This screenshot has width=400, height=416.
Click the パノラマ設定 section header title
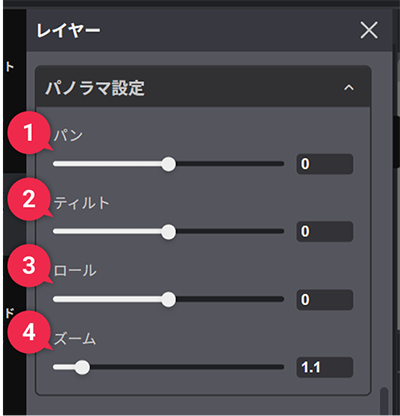(x=95, y=88)
